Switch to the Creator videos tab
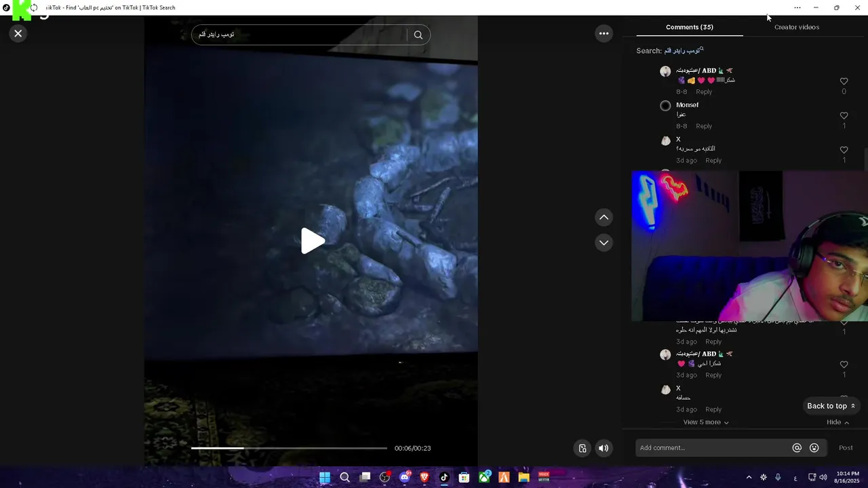Viewport: 868px width, 488px height. [797, 27]
